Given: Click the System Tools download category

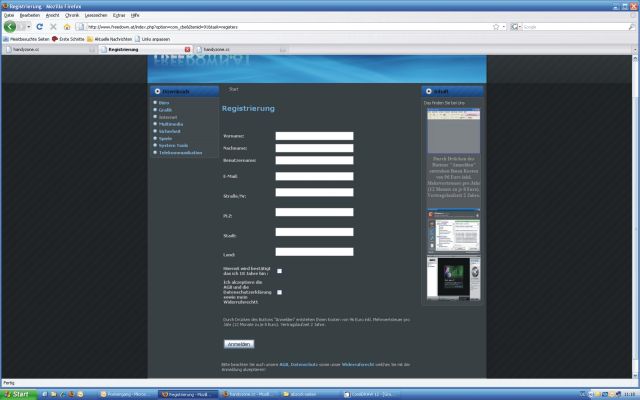Looking at the screenshot, I should [173, 145].
